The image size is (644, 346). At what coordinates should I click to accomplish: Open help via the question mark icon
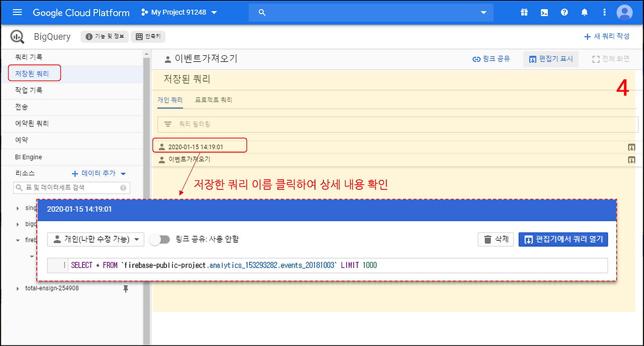564,12
